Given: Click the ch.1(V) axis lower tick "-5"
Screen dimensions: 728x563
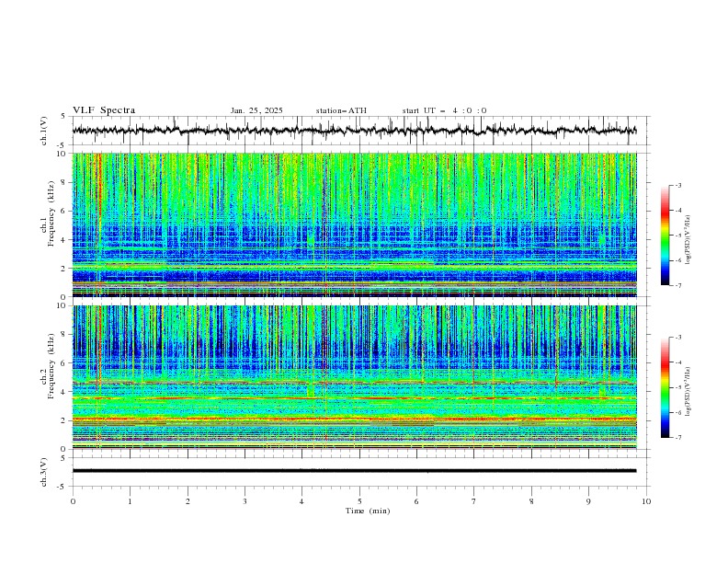Looking at the screenshot, I should (63, 145).
